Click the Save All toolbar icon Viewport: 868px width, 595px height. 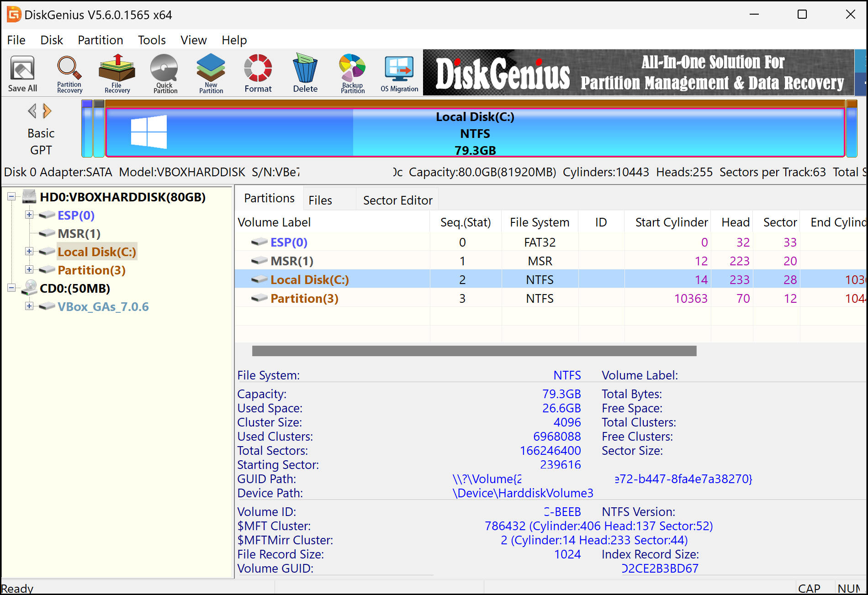tap(22, 74)
